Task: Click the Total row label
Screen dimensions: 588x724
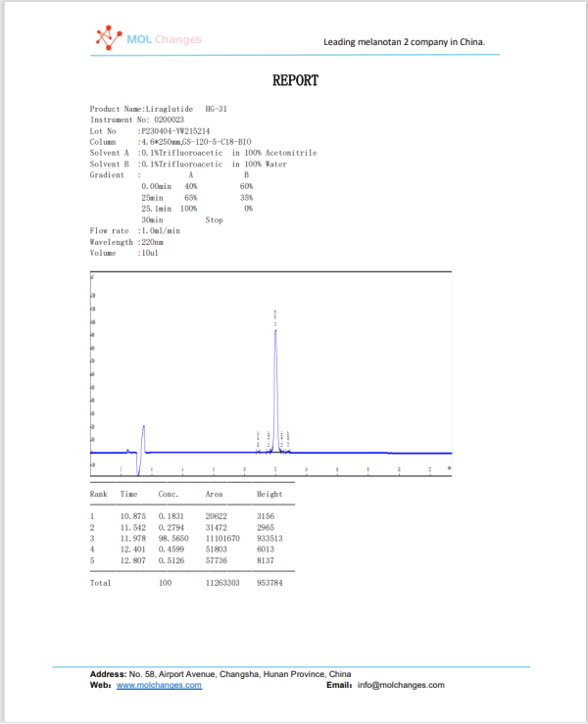Action: coord(100,583)
